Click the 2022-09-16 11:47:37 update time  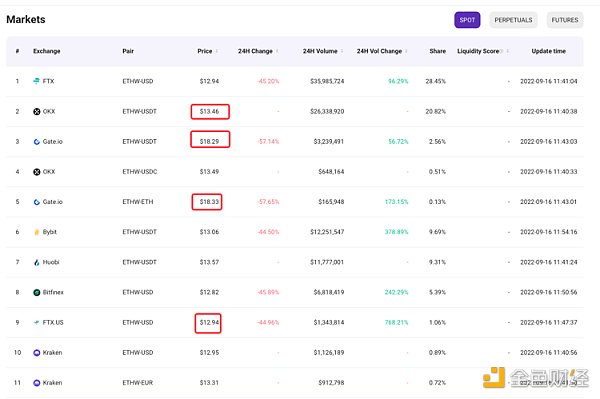click(549, 322)
